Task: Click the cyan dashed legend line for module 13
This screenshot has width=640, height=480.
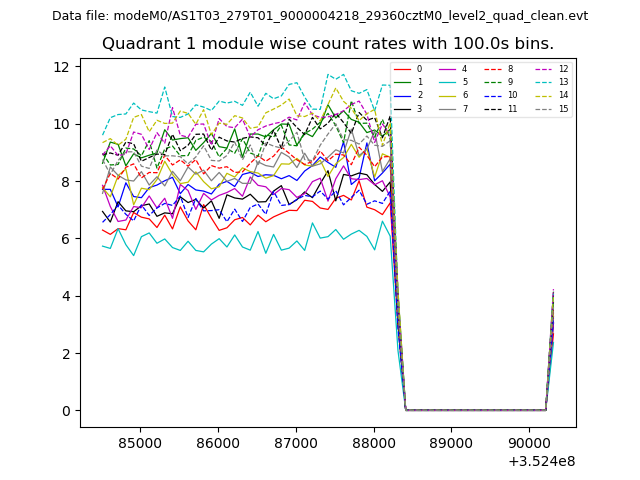Action: pos(541,82)
